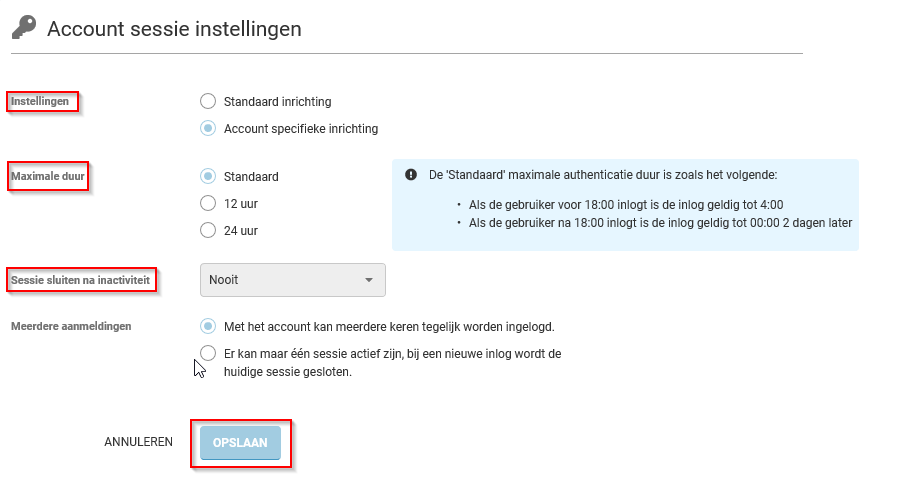Click the 'Maximale duur' label

[48, 177]
